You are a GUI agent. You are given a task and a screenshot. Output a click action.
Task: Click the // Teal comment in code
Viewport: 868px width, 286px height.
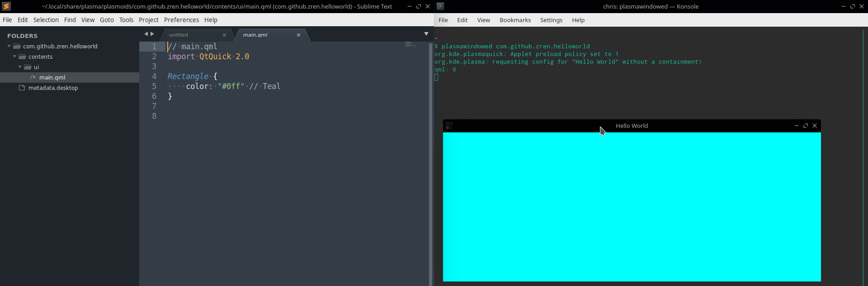pos(265,86)
